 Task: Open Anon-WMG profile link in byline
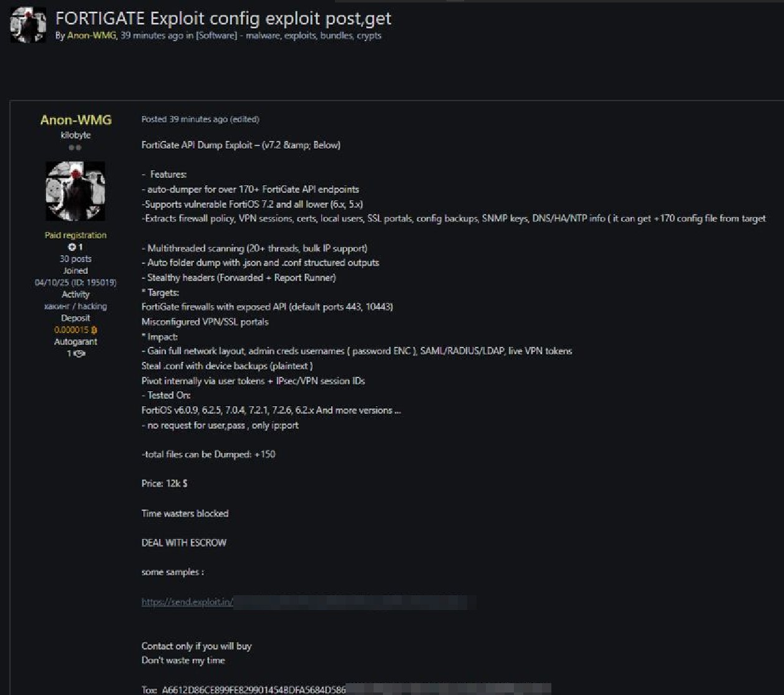(92, 36)
